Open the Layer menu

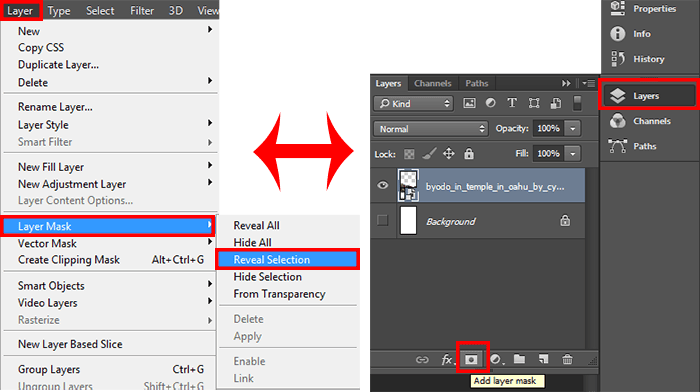coord(21,10)
